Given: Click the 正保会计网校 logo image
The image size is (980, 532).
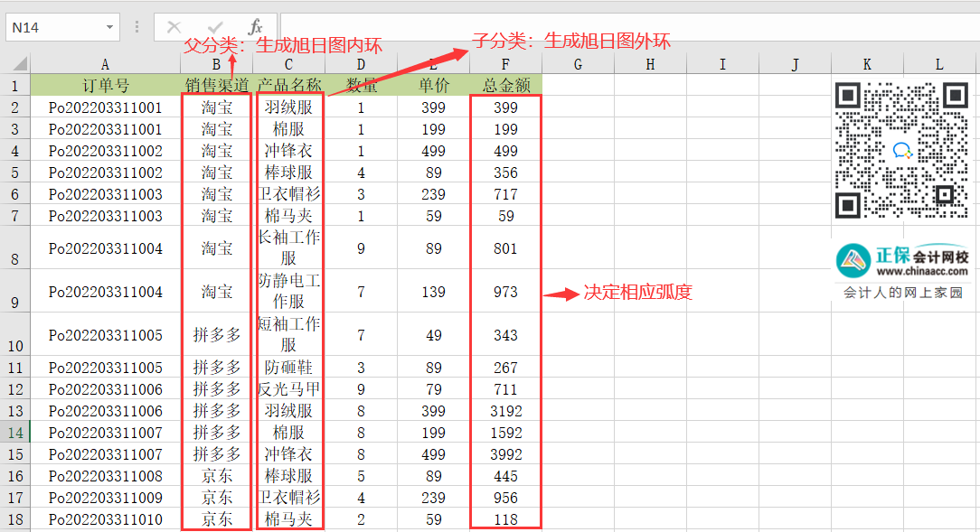Looking at the screenshot, I should click(902, 271).
